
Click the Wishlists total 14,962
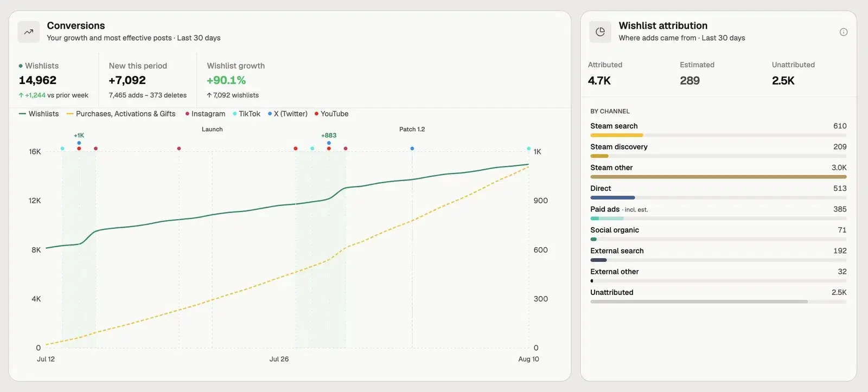(37, 80)
